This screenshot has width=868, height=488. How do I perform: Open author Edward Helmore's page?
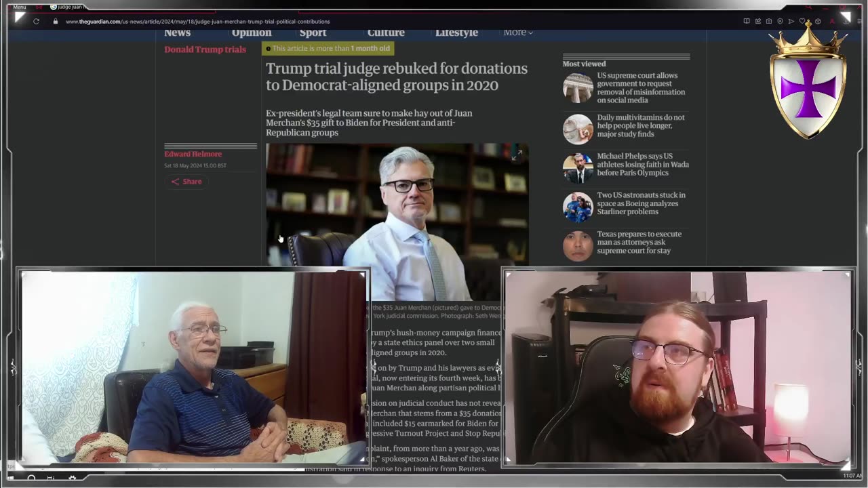(x=193, y=154)
